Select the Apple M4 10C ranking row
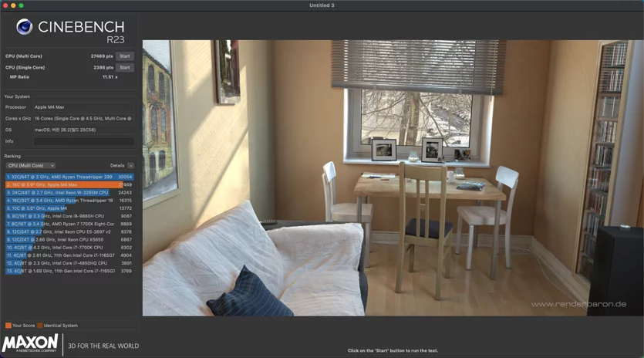The width and height of the screenshot is (644, 358). pos(69,208)
